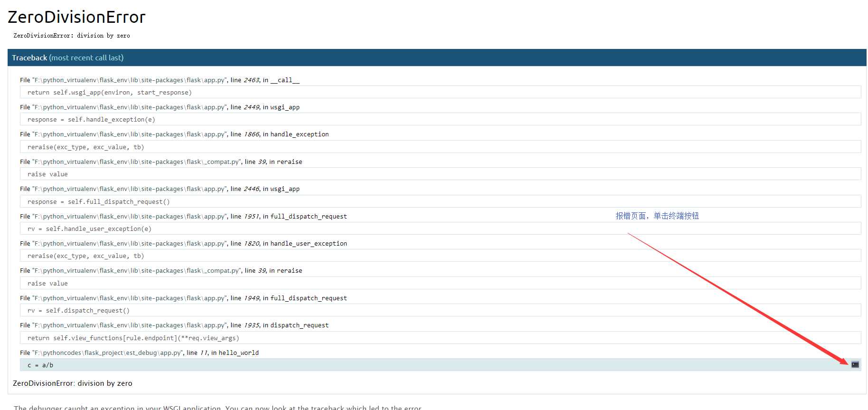
Task: Select the frame at line 1820 in handle_user_exception
Action: (x=183, y=243)
